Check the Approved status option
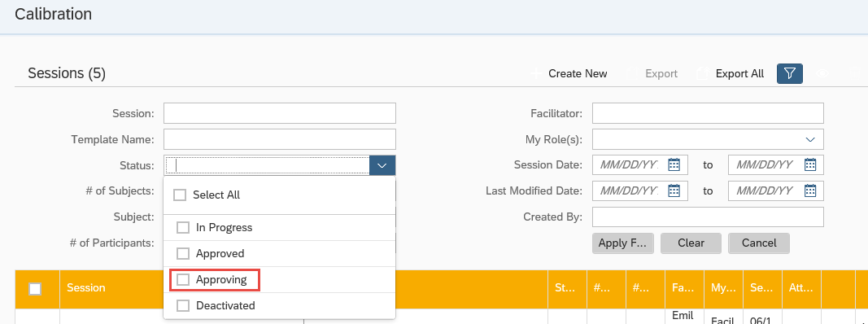The width and height of the screenshot is (868, 324). (183, 254)
